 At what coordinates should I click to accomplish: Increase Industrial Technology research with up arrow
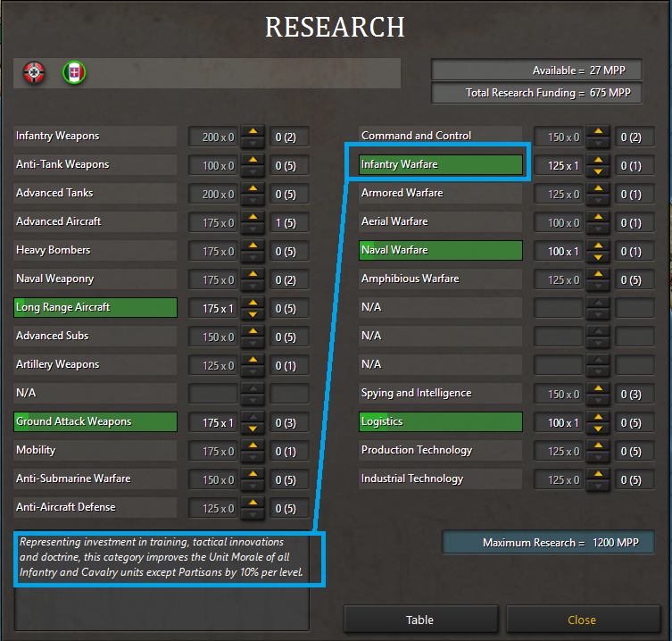point(598,474)
